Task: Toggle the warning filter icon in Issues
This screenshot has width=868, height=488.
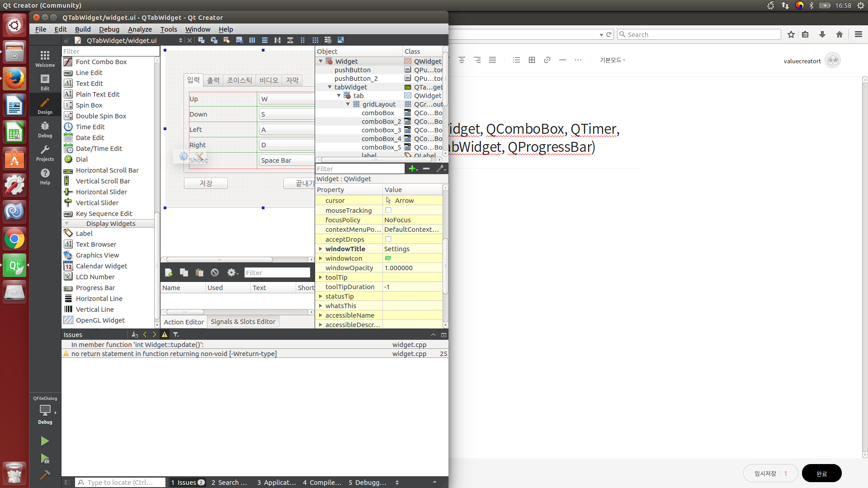Action: pos(165,335)
